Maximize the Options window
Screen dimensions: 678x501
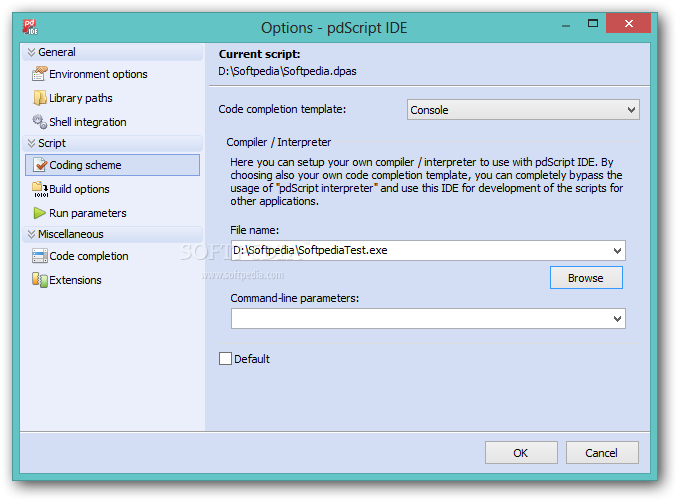pos(593,24)
